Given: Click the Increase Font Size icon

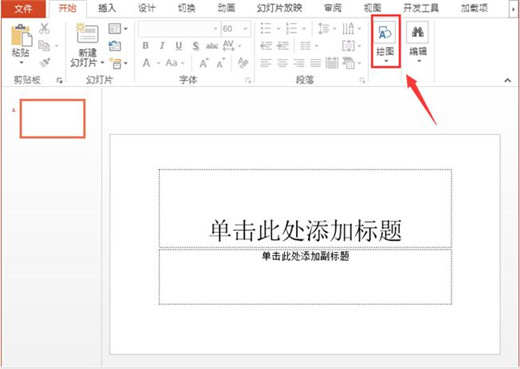Looking at the screenshot, I should coord(204,63).
